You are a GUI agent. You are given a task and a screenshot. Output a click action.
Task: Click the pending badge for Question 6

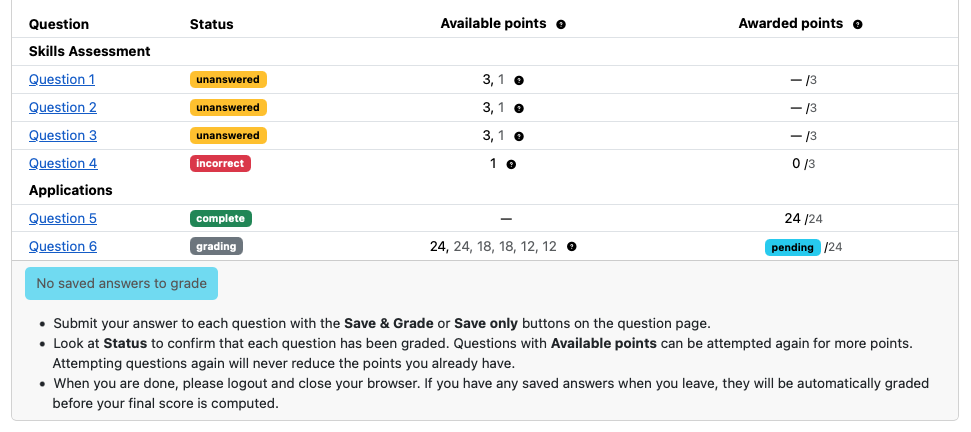click(793, 247)
